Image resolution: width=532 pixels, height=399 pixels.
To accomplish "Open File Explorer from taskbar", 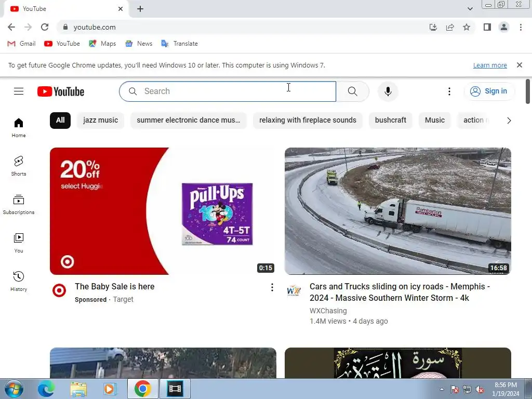I will click(x=78, y=389).
